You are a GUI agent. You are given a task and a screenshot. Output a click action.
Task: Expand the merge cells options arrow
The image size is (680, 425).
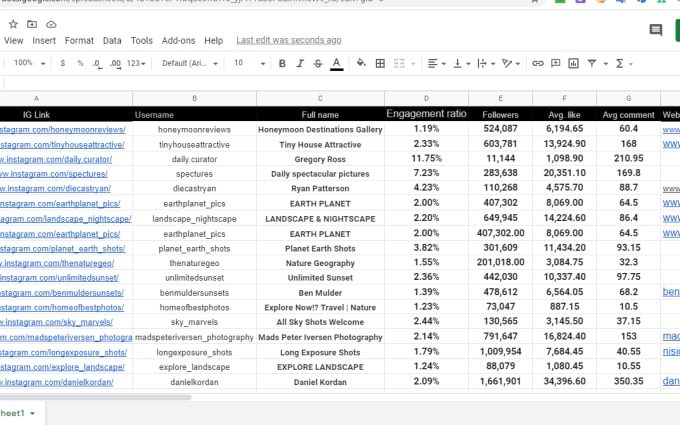[413, 64]
